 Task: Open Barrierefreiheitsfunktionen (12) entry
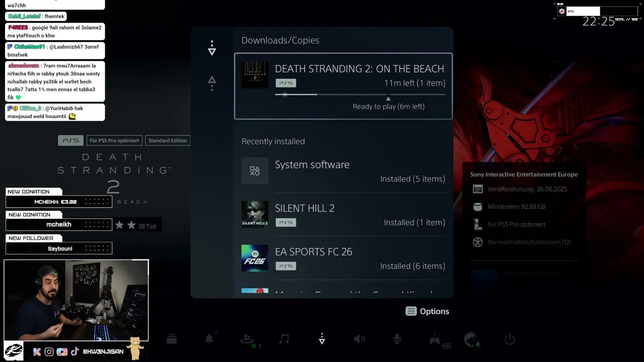pyautogui.click(x=529, y=242)
